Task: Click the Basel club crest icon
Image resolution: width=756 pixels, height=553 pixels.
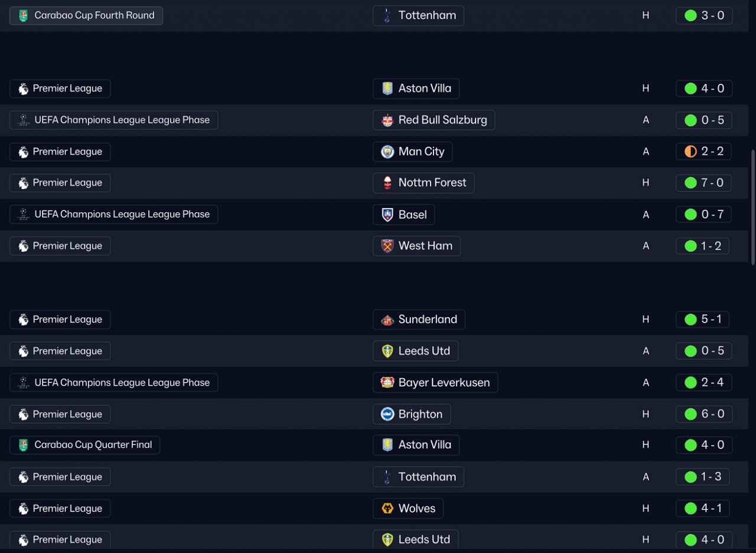Action: coord(387,215)
